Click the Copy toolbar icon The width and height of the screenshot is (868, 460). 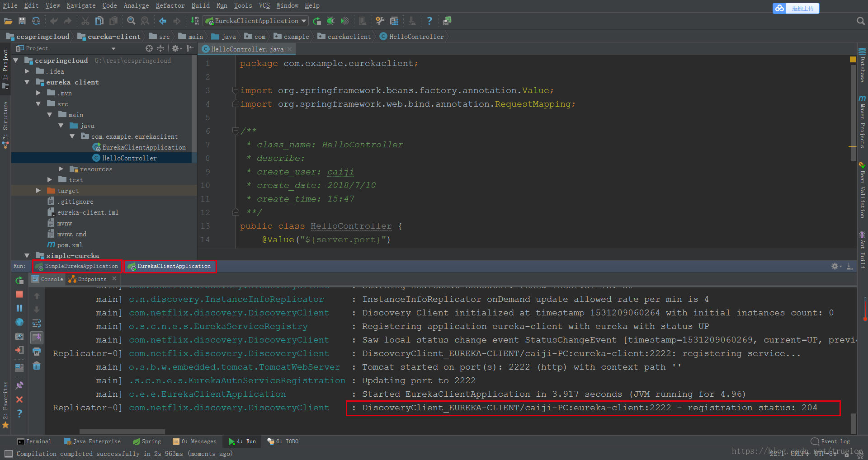99,21
